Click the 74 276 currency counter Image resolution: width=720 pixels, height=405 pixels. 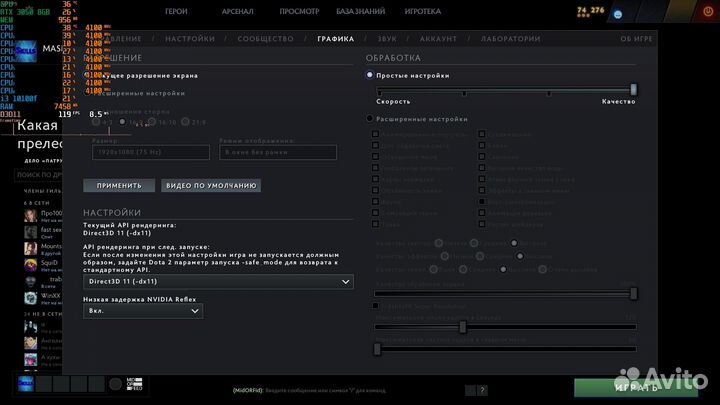click(x=591, y=10)
